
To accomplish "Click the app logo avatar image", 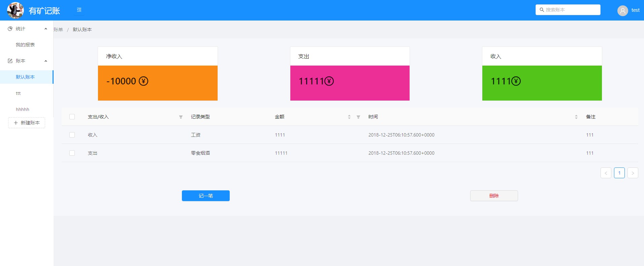I will [15, 10].
